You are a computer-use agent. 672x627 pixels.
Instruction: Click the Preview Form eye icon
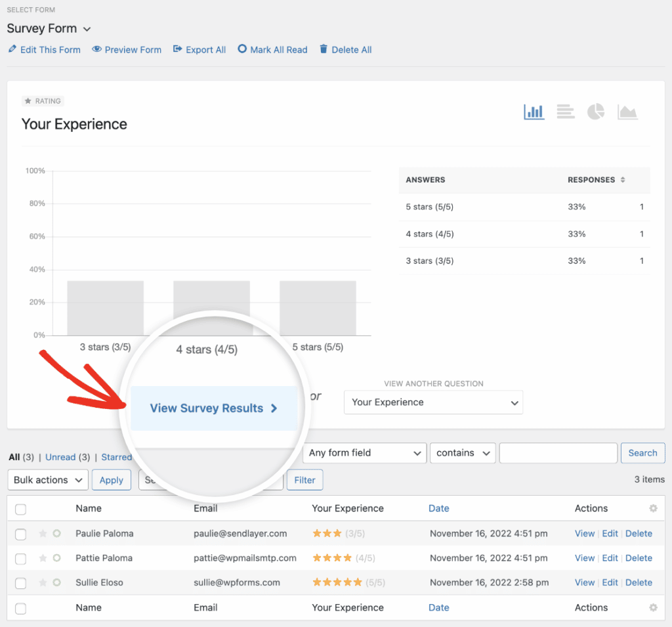[x=96, y=49]
